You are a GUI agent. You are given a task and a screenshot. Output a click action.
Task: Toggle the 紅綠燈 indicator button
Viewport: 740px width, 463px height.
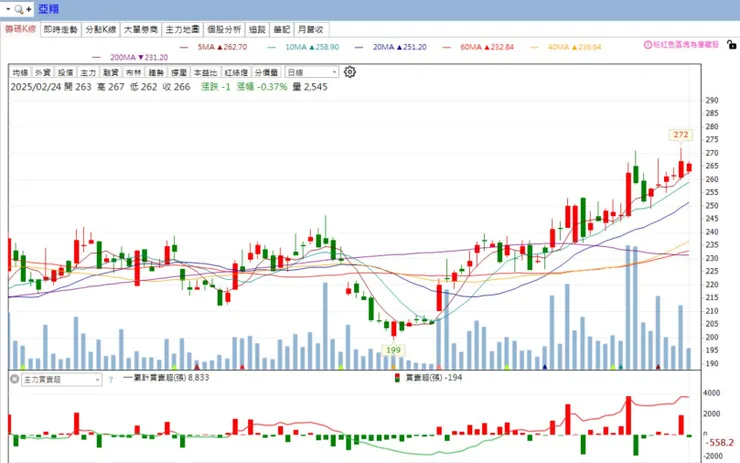(236, 72)
